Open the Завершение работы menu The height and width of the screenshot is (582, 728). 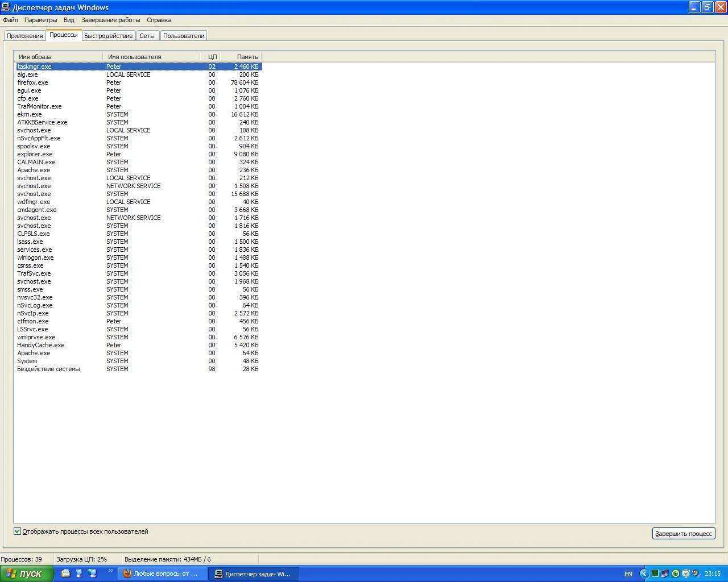coord(110,20)
